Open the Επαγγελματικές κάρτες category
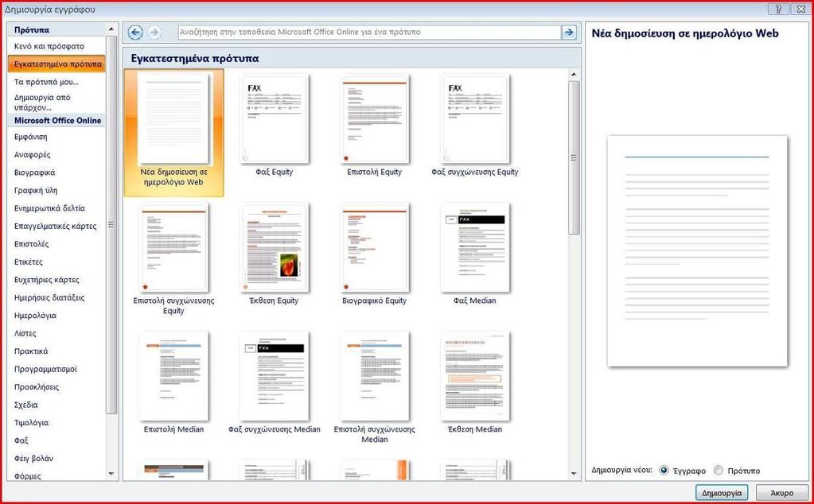Screen dimensions: 814x504 tap(56, 226)
